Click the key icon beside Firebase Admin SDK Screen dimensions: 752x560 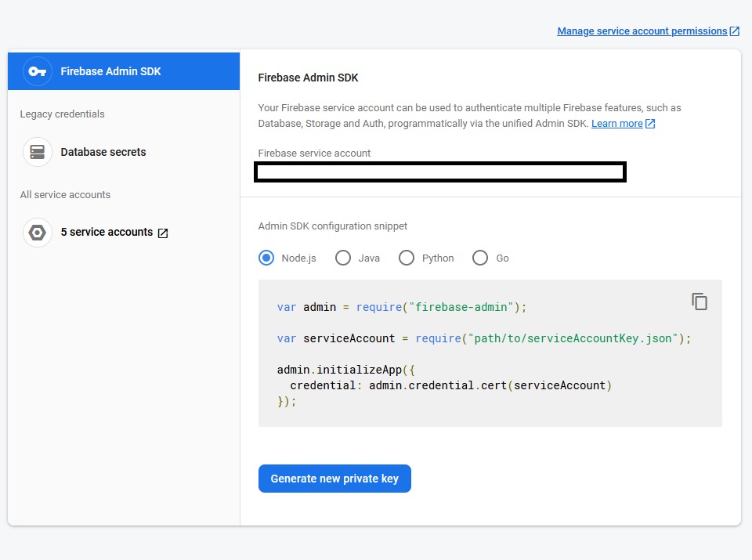(38, 71)
